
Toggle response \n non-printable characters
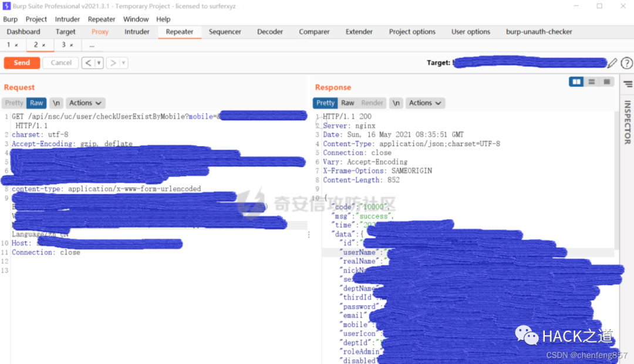(x=396, y=103)
